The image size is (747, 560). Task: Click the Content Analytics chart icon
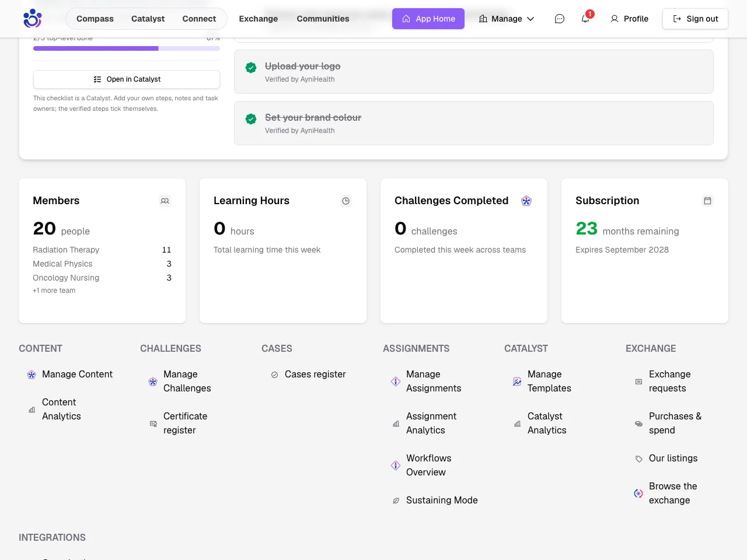[32, 409]
